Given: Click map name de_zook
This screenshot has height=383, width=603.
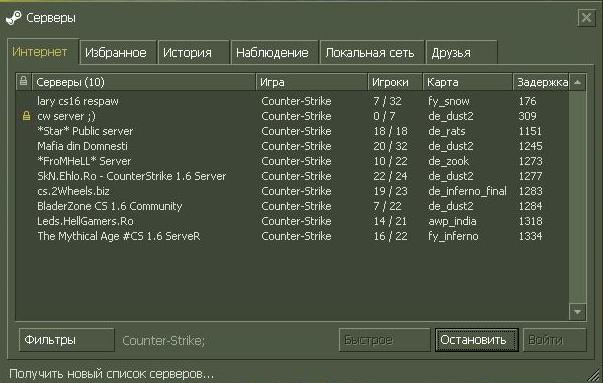Looking at the screenshot, I should 449,162.
